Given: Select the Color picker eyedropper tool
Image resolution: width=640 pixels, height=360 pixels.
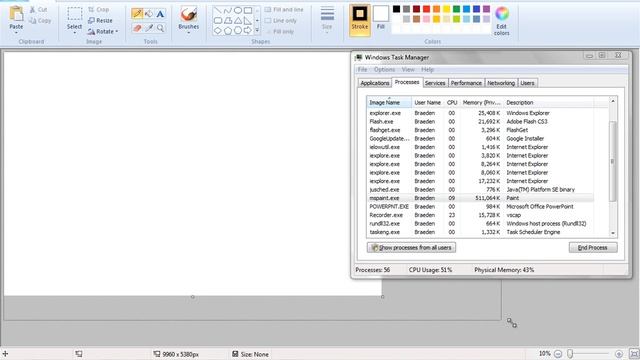Looking at the screenshot, I should tap(149, 28).
